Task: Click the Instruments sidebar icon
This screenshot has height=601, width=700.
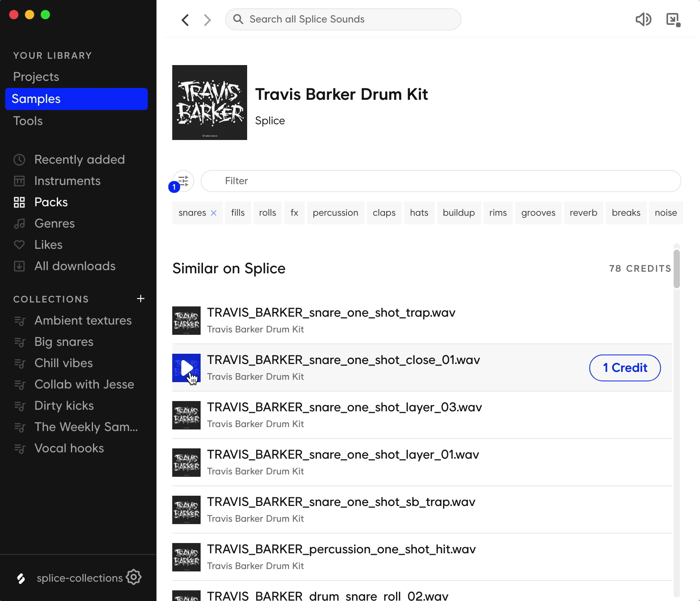Action: click(19, 181)
